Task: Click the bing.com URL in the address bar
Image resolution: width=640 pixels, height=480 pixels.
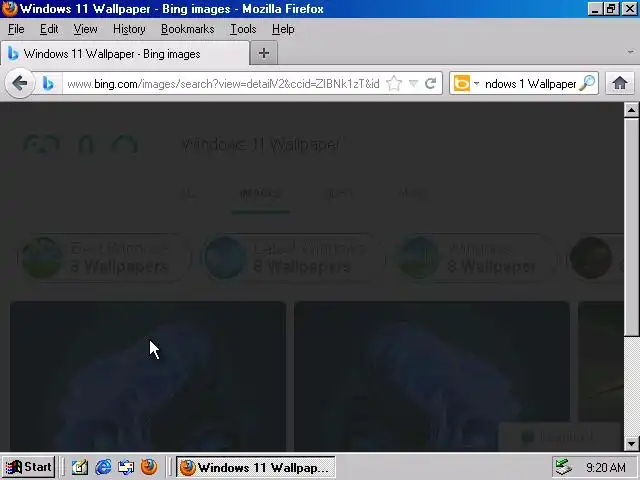Action: pyautogui.click(x=223, y=84)
